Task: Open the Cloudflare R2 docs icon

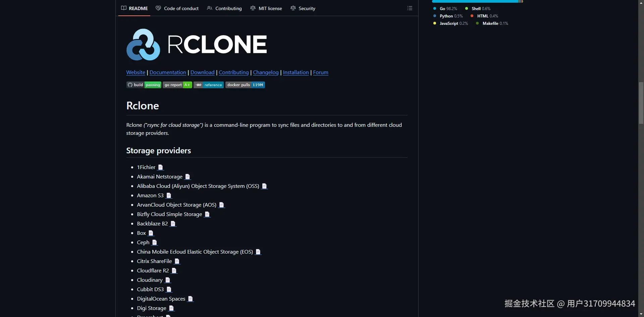Action: pyautogui.click(x=174, y=271)
